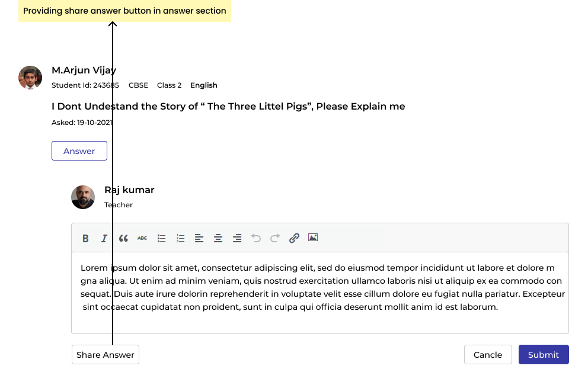
Task: Click the Student Id: 243685 text
Action: pos(85,85)
